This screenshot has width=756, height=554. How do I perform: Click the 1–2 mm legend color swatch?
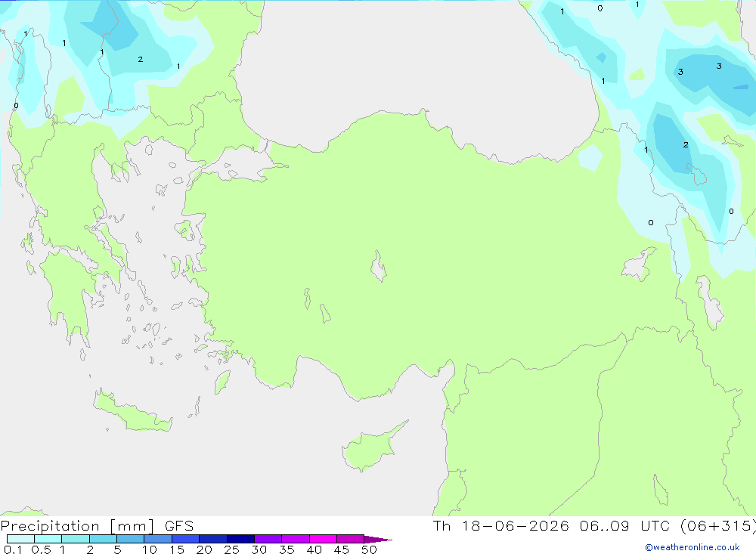76,539
